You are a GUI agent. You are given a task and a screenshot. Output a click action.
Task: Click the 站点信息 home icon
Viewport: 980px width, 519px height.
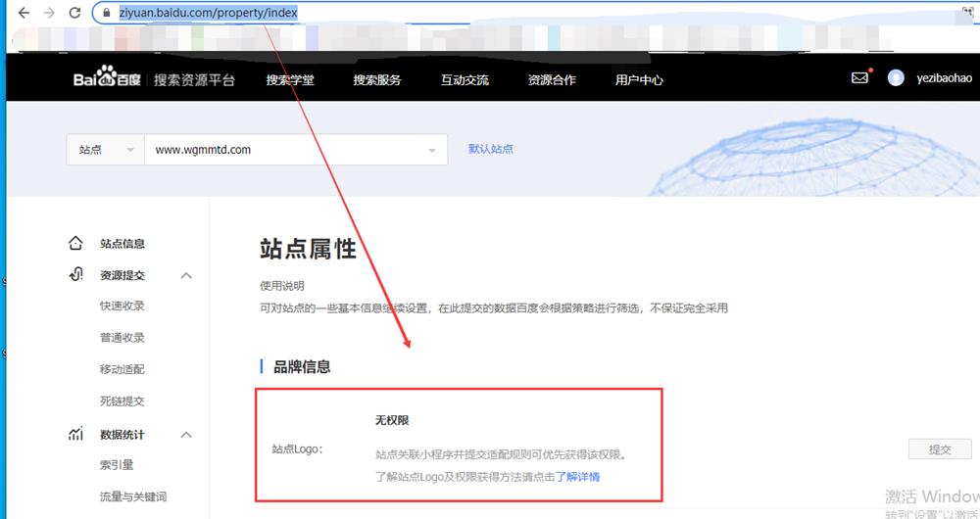tap(75, 244)
